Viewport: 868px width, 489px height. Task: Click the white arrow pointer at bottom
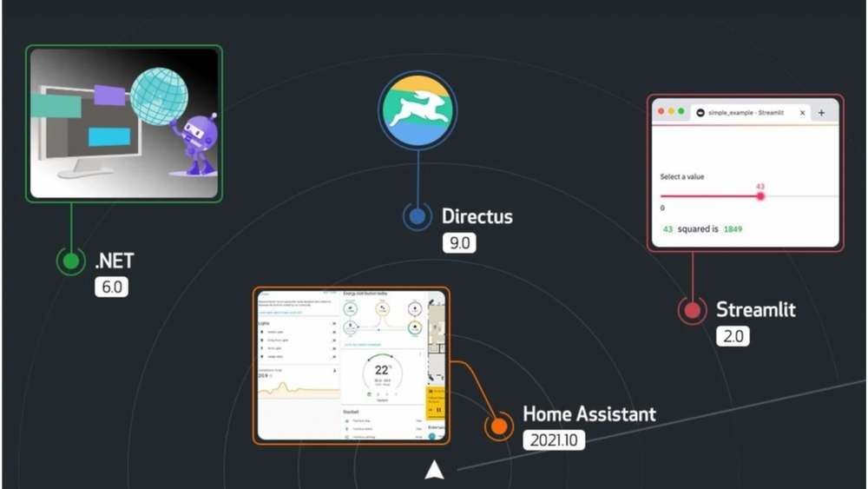(435, 470)
